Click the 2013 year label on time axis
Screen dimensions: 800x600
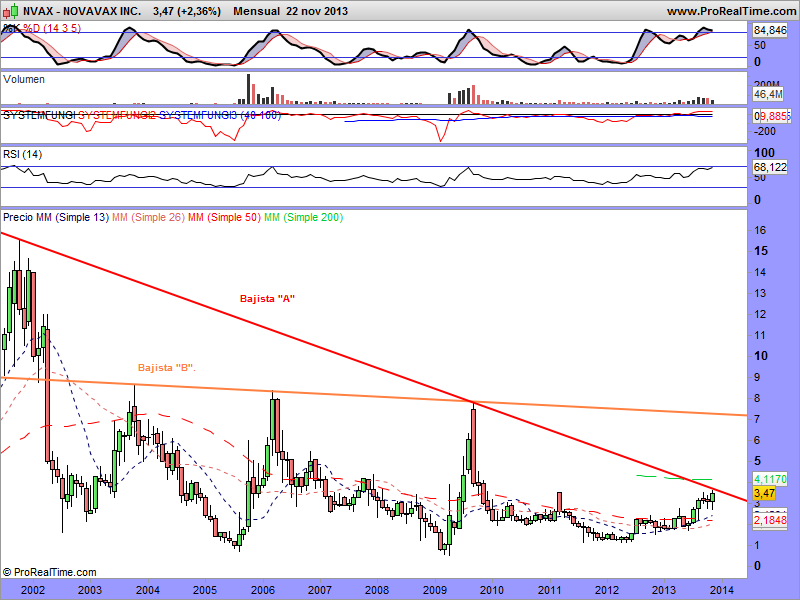pos(664,590)
